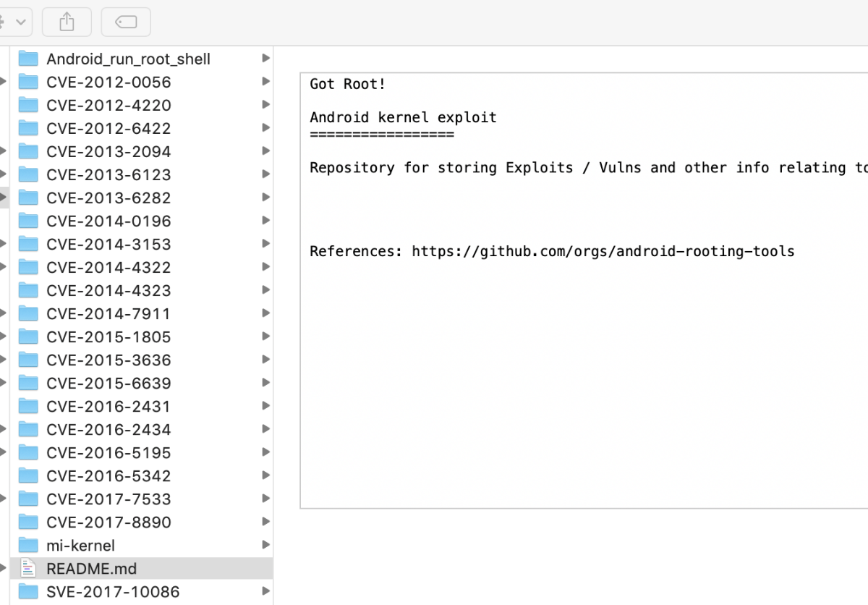Expand CVE-2013-6282 folder arrow
Screen dimensions: 868x605
pyautogui.click(x=266, y=198)
